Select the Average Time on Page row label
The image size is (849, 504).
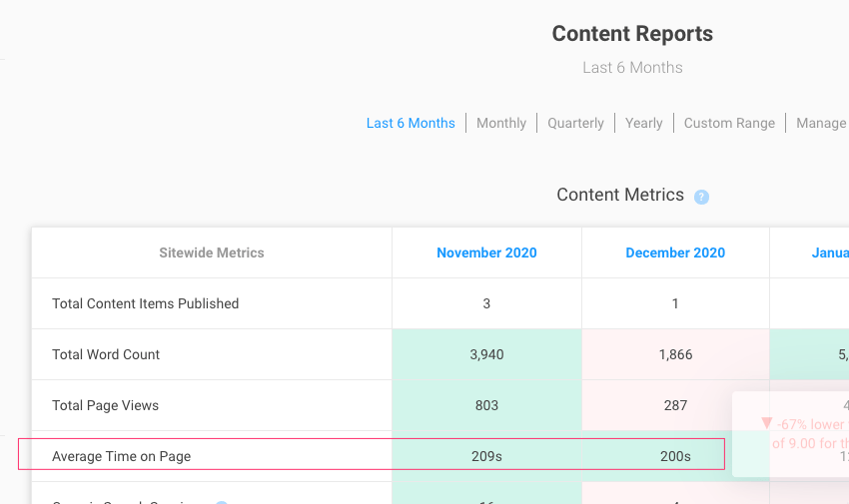pos(121,456)
